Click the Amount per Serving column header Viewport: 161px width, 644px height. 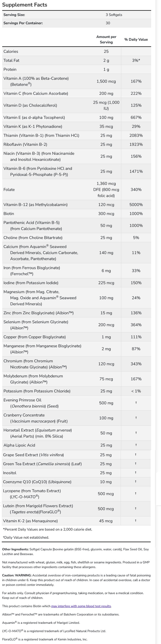tap(106, 40)
